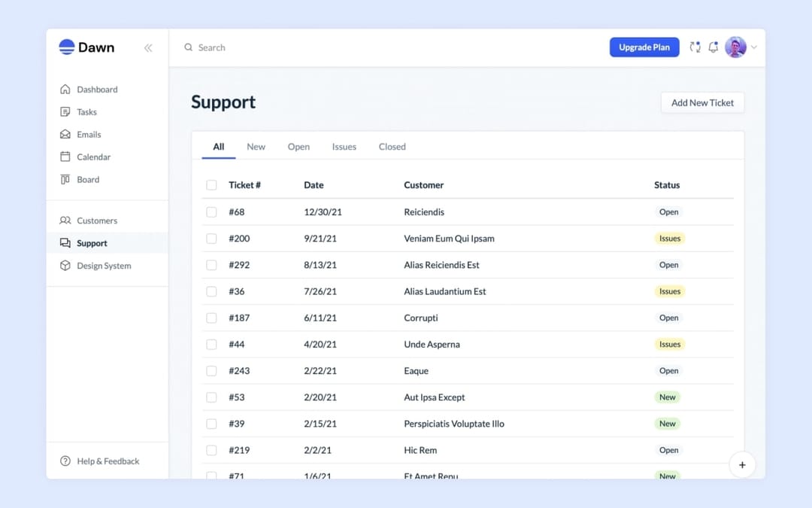Open the Emails section
Screen dimensions: 812x508
pos(89,134)
